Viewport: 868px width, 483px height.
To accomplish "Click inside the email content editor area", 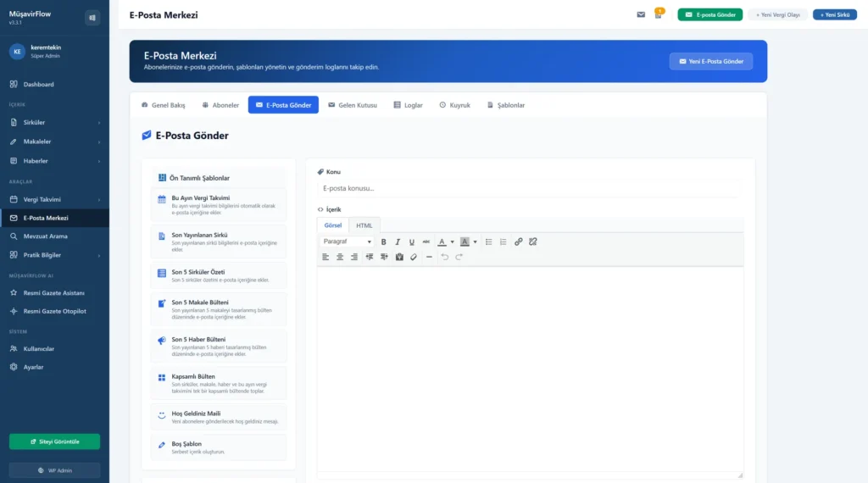I will click(x=531, y=370).
